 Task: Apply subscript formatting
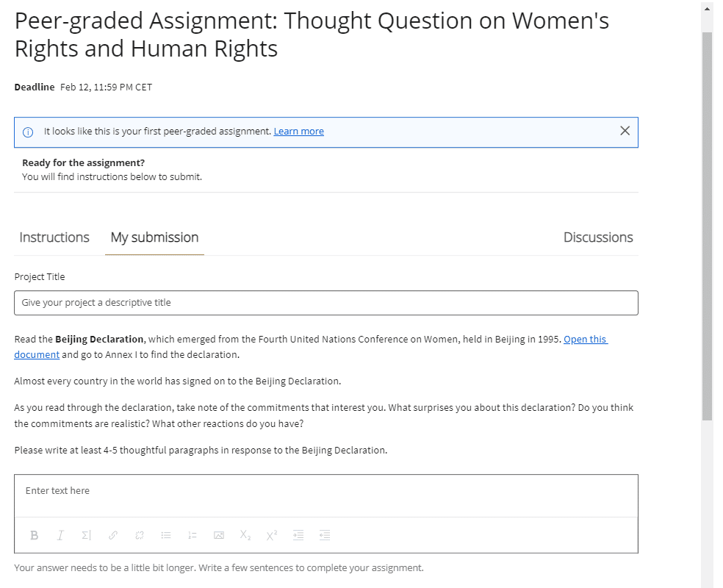[x=245, y=536]
